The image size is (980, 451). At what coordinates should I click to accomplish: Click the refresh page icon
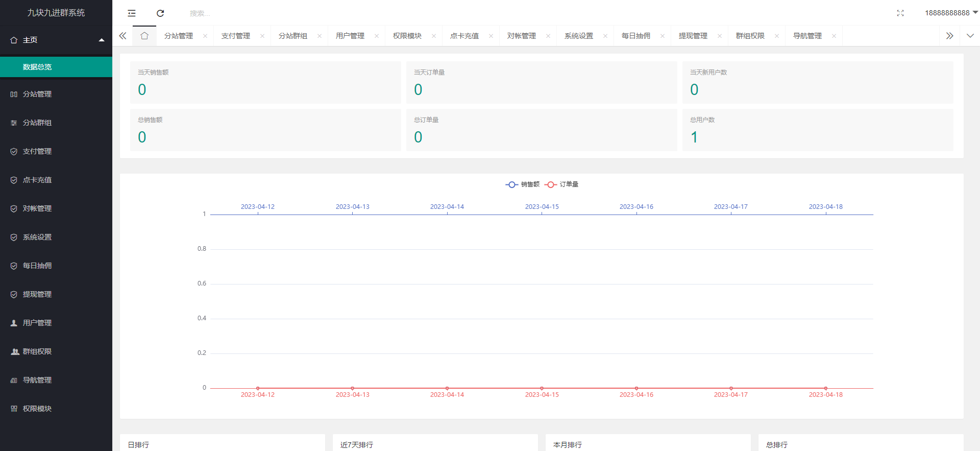(x=160, y=13)
